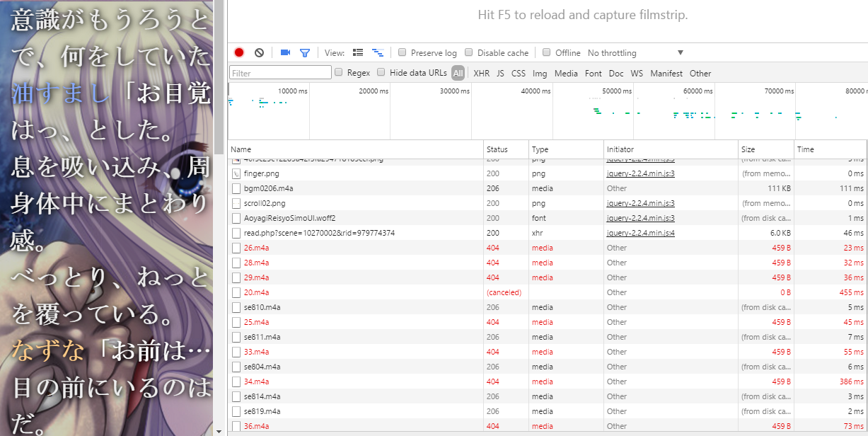Viewport: 868px width, 436px height.
Task: Check the Disable cache option
Action: [x=468, y=52]
